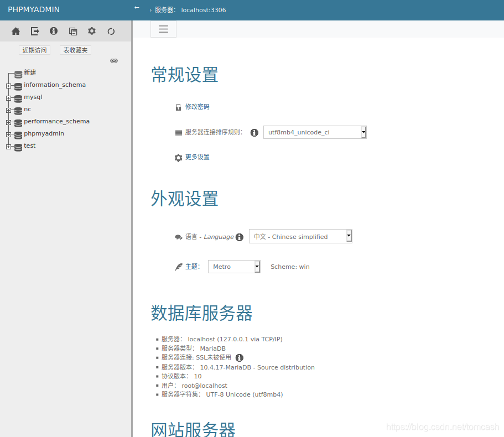Click the lock icon beside 修改密码
Screen dimensions: 504x437
pyautogui.click(x=178, y=107)
